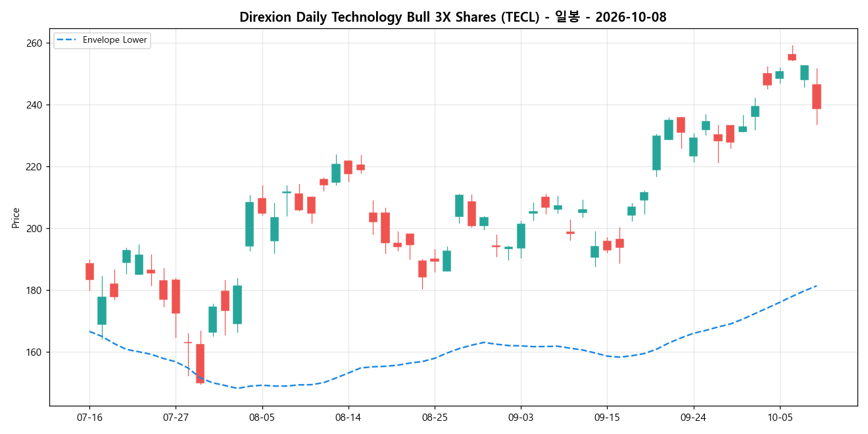Click the 160 y-axis tick label
Viewport: 868px width, 434px height.
(x=34, y=352)
